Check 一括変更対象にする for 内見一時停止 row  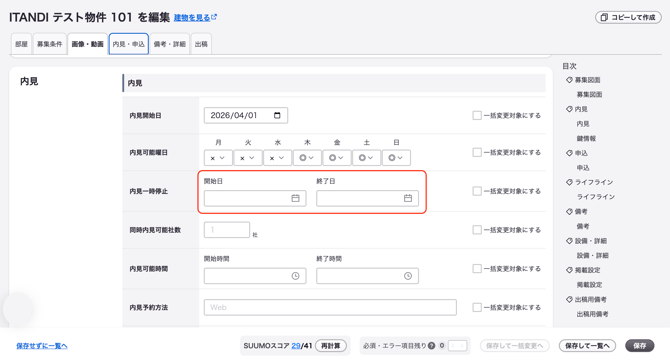[x=477, y=191]
